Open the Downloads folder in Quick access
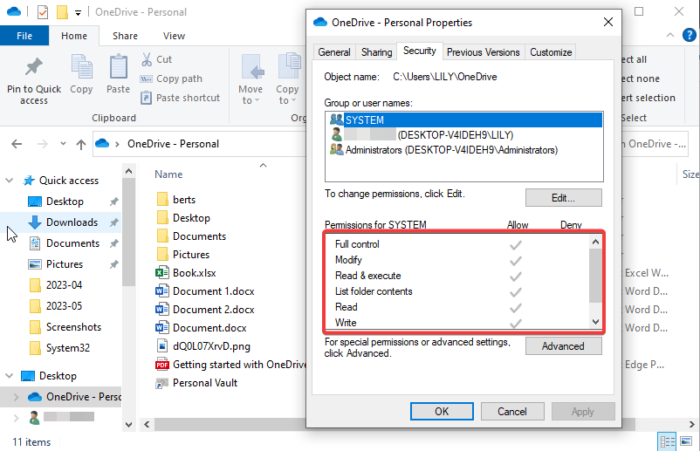This screenshot has height=451, width=700. click(x=71, y=222)
